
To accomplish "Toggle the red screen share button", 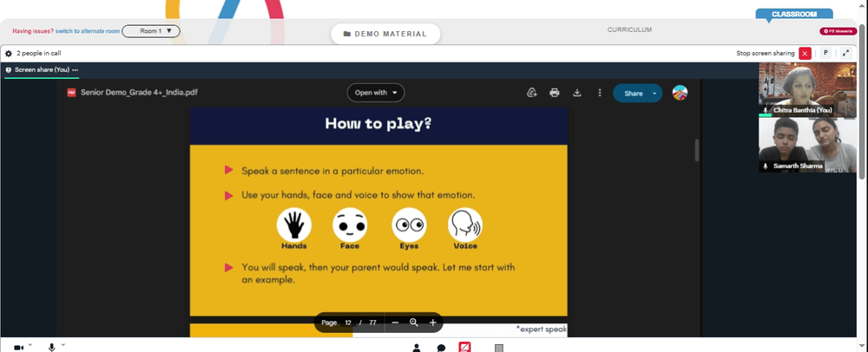I will [x=465, y=348].
